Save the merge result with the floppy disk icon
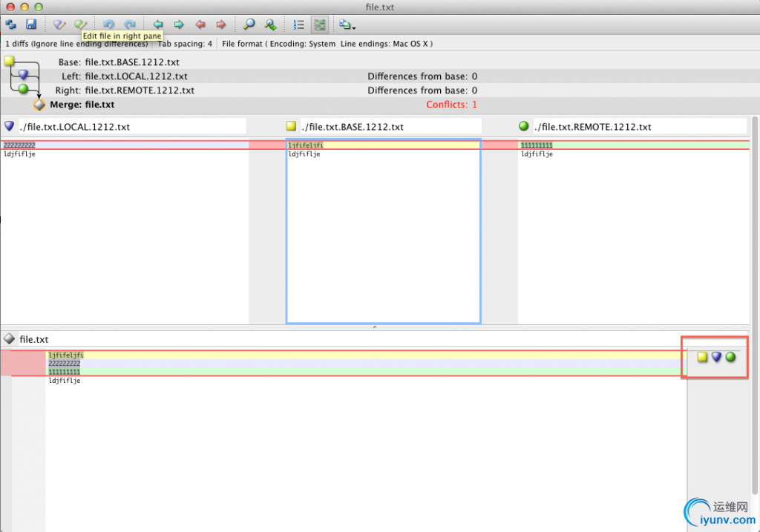Image resolution: width=760 pixels, height=532 pixels. 31,24
